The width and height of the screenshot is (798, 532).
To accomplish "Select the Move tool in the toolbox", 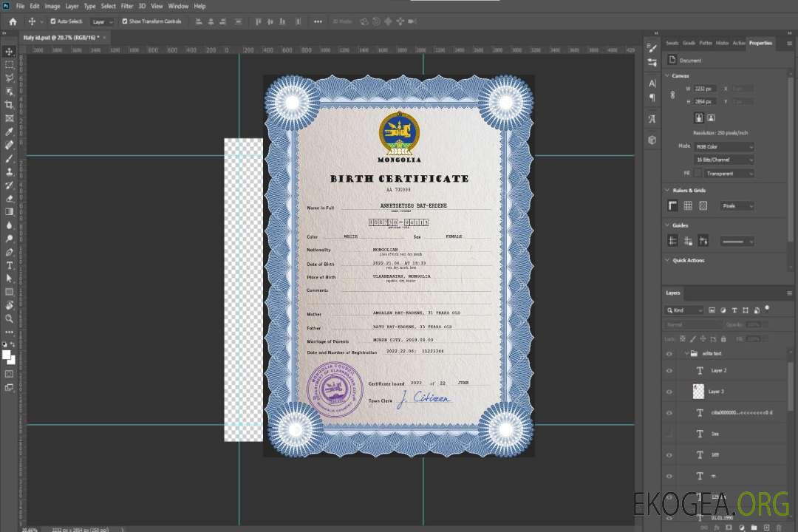I will (9, 52).
